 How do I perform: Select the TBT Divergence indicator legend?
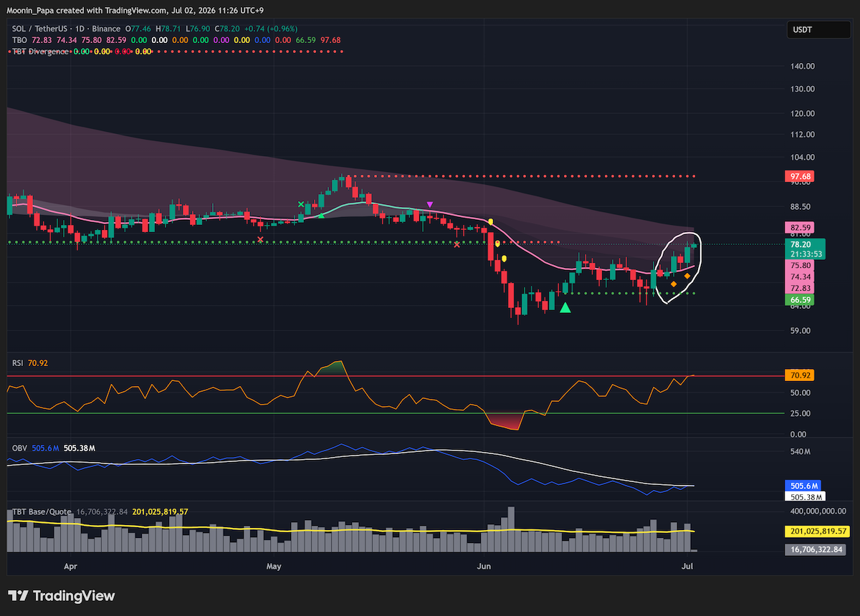41,52
